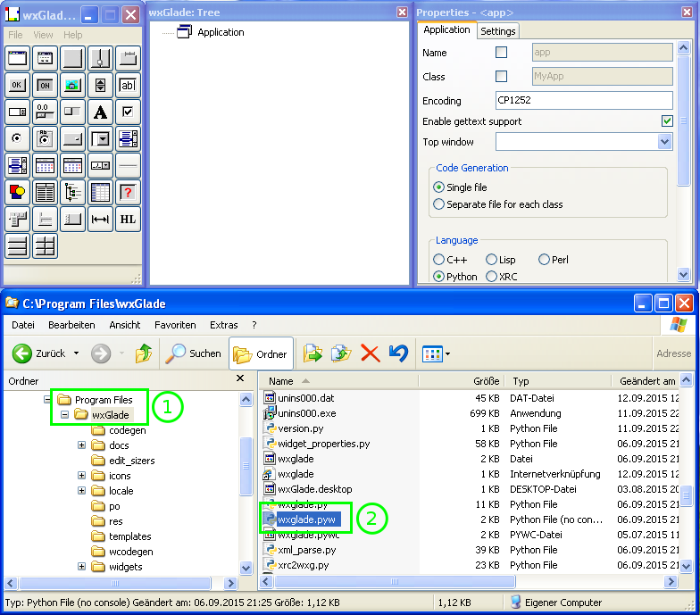Pick the CheckBox widget tool
The height and width of the screenshot is (615, 700).
point(128,112)
